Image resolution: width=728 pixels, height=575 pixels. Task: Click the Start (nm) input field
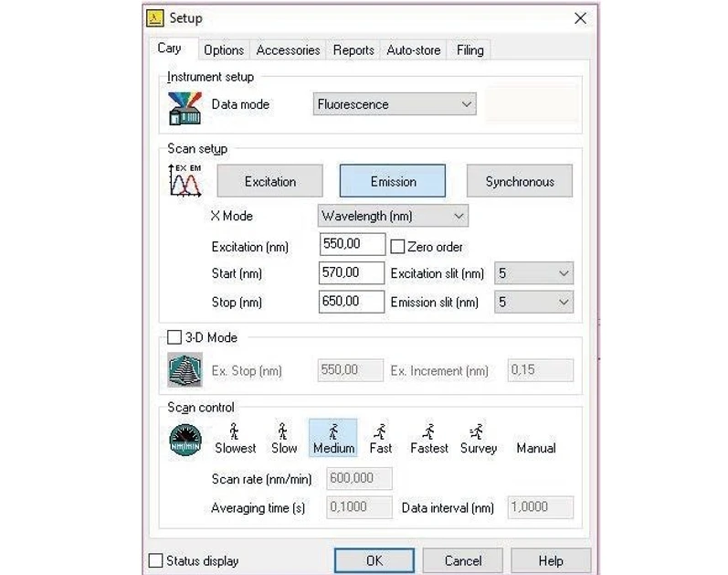(352, 272)
